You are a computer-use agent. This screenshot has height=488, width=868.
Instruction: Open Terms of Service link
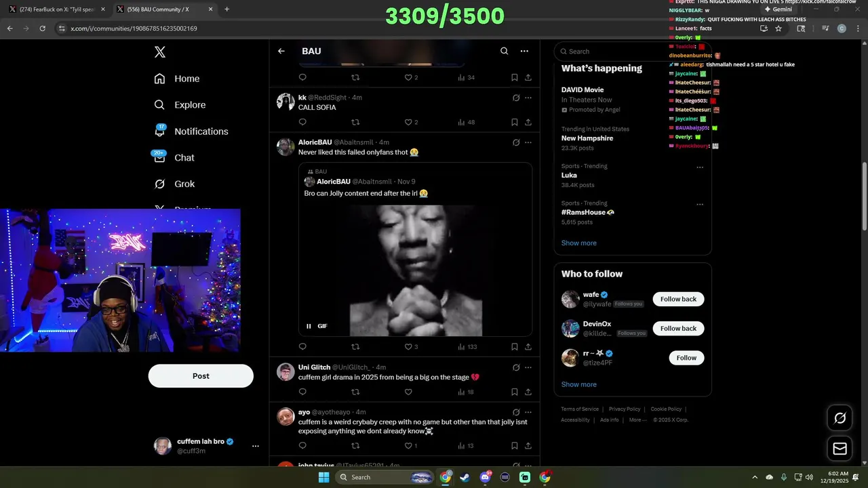580,409
